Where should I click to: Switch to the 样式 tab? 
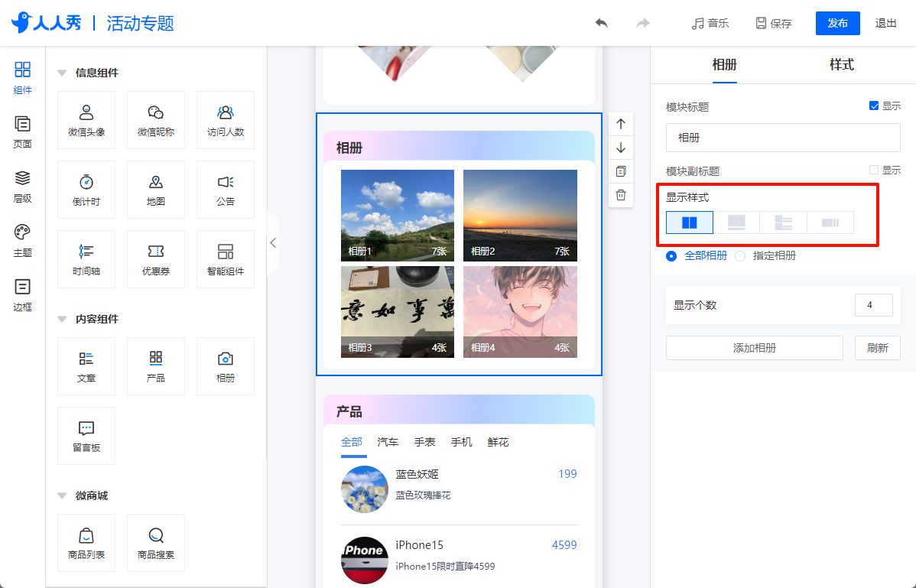coord(841,64)
